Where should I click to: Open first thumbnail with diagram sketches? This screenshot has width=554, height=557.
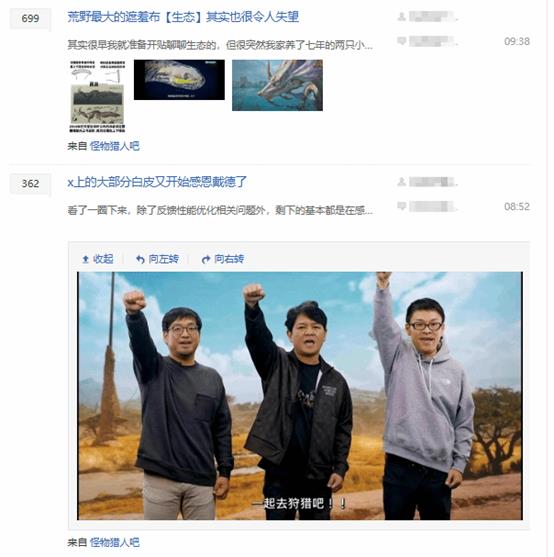[97, 96]
